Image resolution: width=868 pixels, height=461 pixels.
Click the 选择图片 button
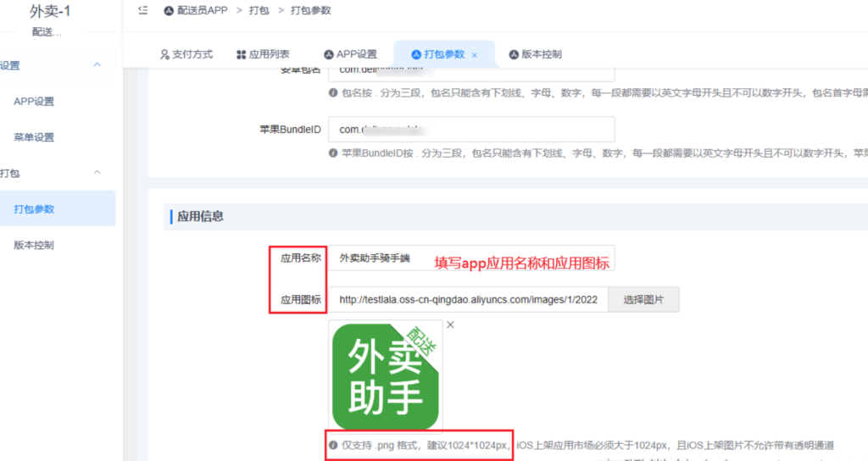coord(643,300)
